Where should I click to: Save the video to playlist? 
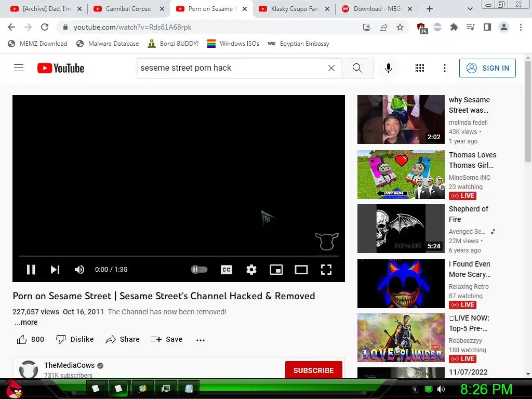coord(167,339)
